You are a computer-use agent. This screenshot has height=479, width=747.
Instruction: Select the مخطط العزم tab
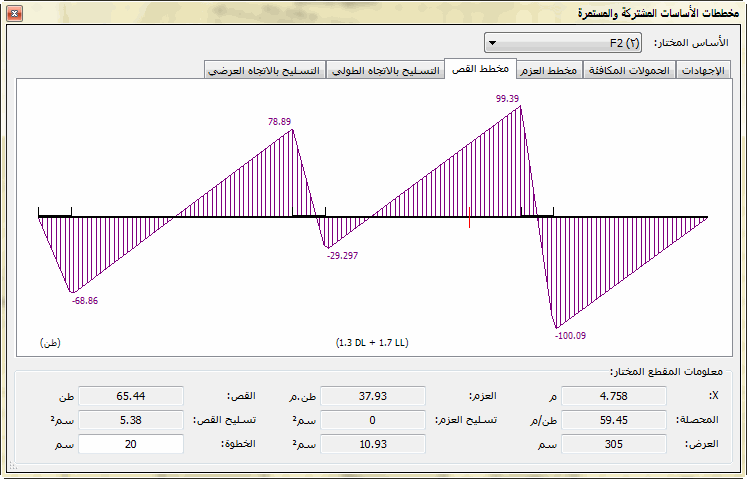(x=548, y=70)
